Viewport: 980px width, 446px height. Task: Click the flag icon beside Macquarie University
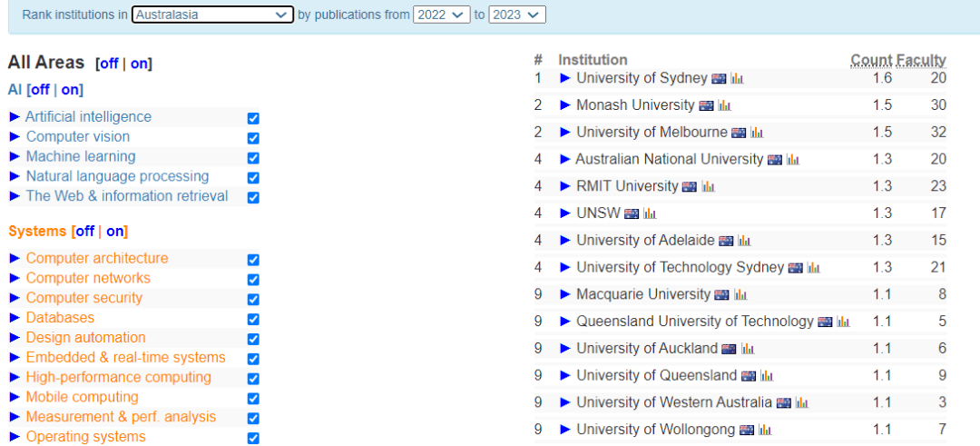pyautogui.click(x=722, y=294)
